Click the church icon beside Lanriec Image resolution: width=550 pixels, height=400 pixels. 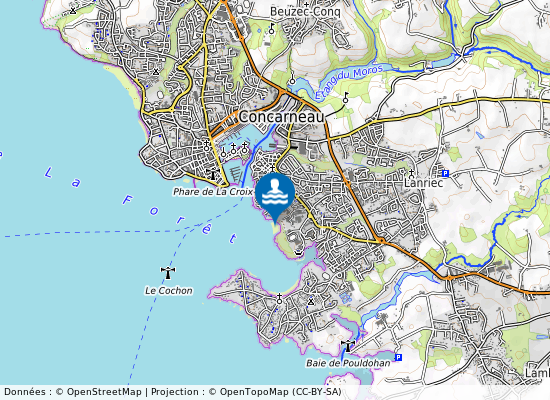click(x=411, y=173)
